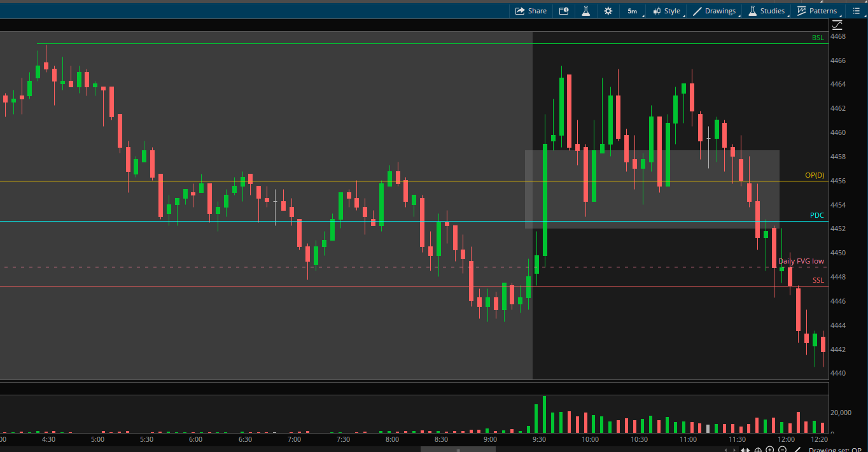The height and width of the screenshot is (452, 868).
Task: Click the candlestick icon in Style
Action: tap(657, 11)
